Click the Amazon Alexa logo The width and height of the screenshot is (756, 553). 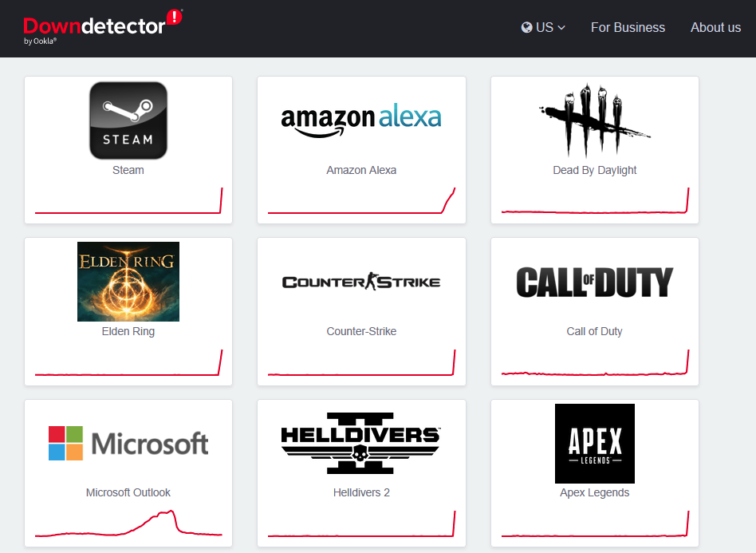tap(361, 120)
